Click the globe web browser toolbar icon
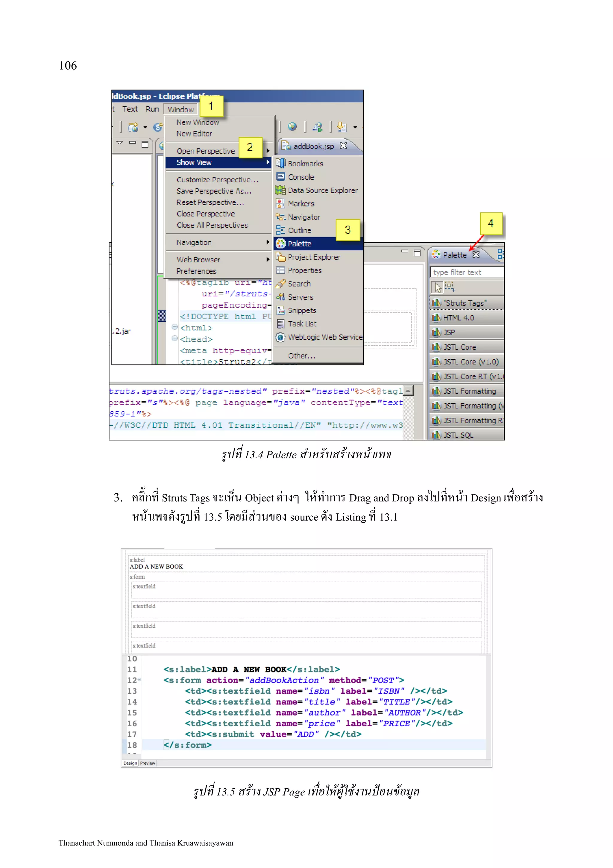 [x=292, y=127]
